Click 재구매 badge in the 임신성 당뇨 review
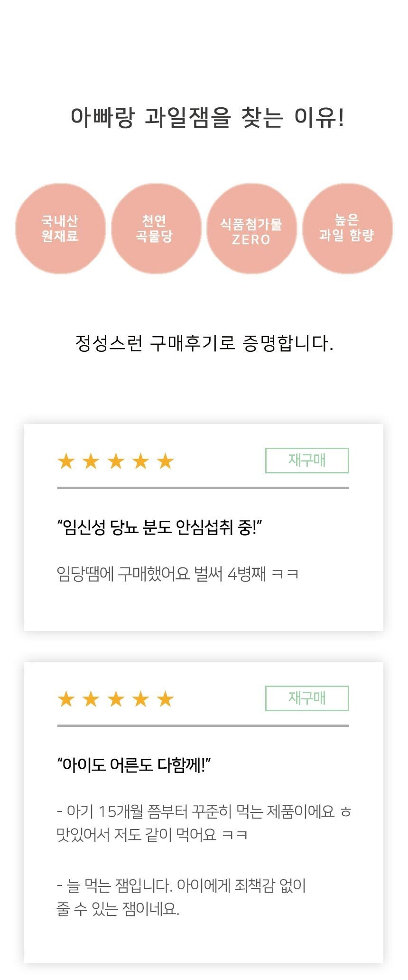Viewport: 408px width, 980px height. [307, 461]
